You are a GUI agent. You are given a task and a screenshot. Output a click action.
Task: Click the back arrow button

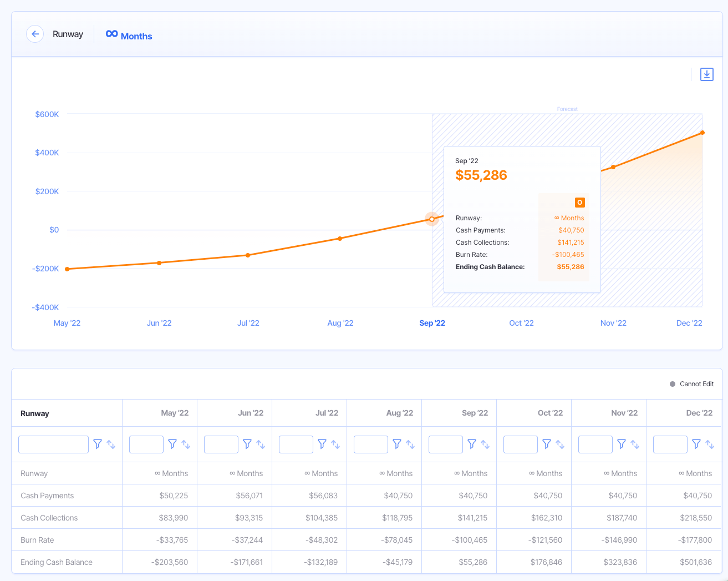tap(35, 34)
